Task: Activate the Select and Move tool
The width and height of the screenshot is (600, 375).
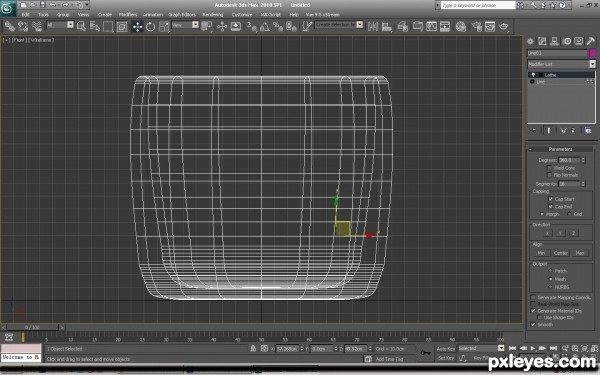Action: 137,26
